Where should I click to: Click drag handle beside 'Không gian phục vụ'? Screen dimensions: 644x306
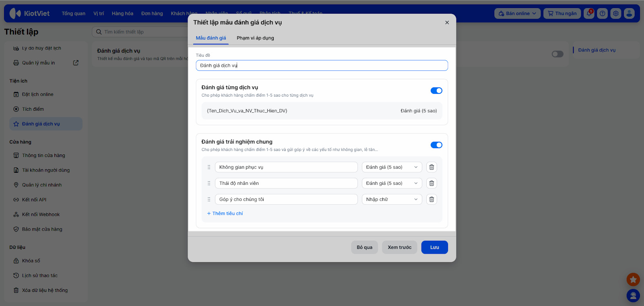(209, 167)
